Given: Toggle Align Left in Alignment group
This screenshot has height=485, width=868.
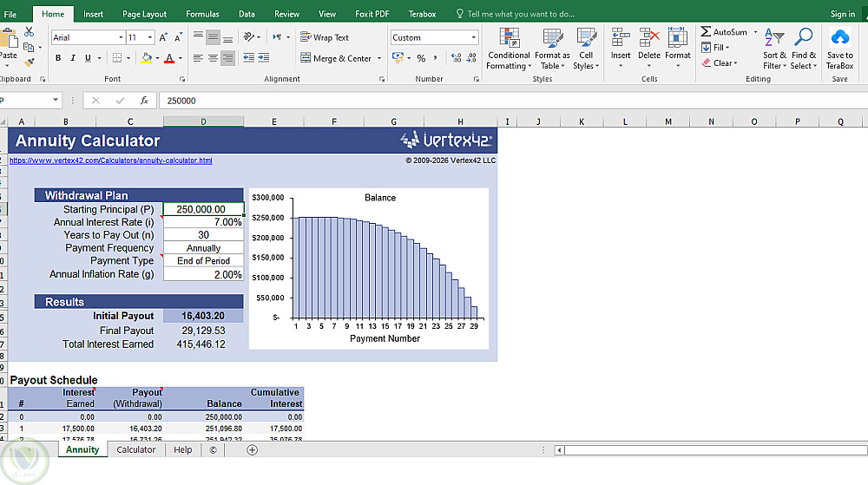Looking at the screenshot, I should (x=198, y=58).
